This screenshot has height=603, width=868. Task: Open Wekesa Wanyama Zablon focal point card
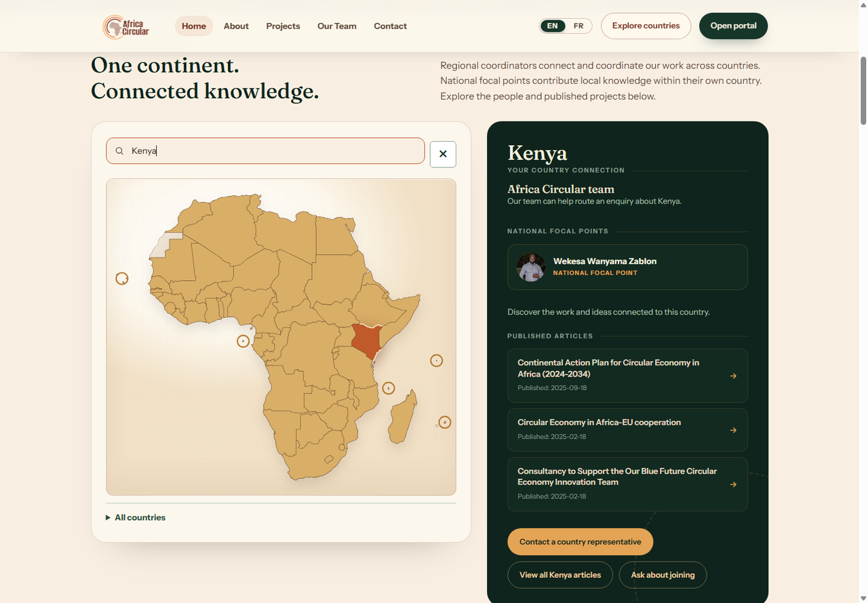[x=627, y=267]
